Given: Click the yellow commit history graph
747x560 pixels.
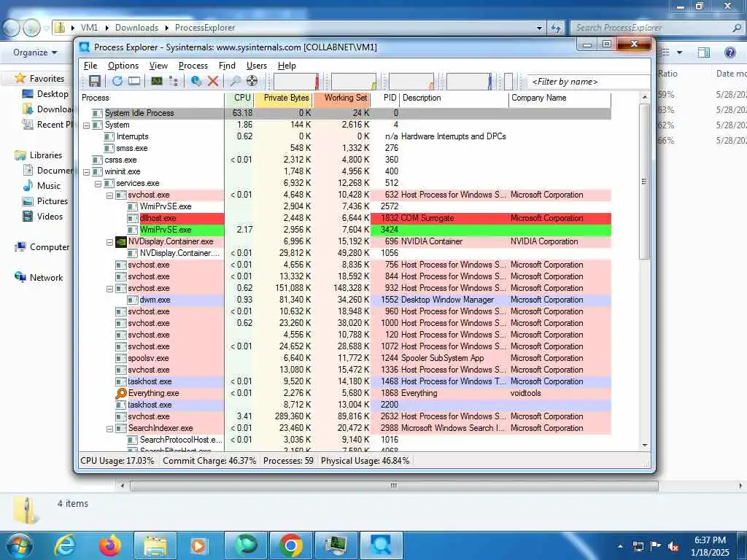Looking at the screenshot, I should tap(354, 82).
